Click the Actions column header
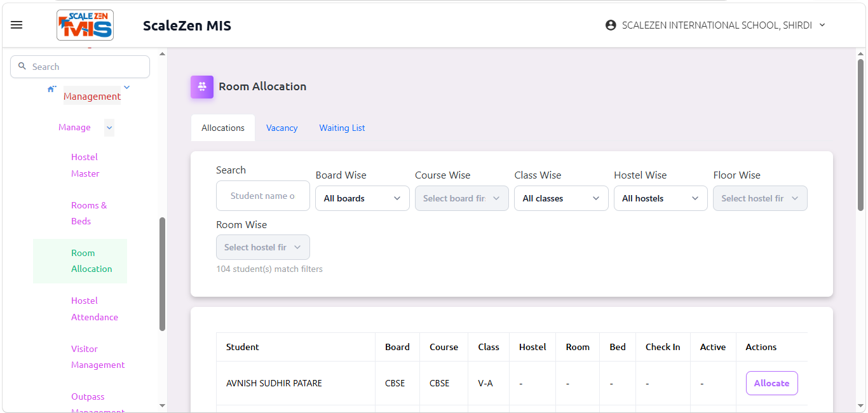The width and height of the screenshot is (868, 413). (761, 347)
